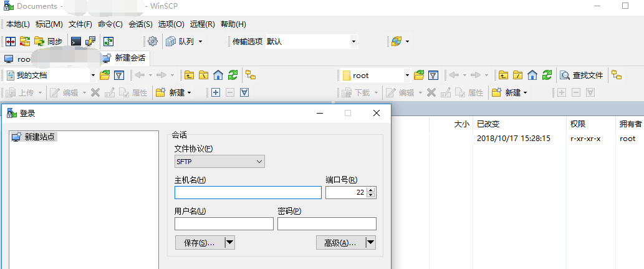Open the 文件协议 SFTP protocol dropdown
This screenshot has height=269, width=644.
(219, 162)
